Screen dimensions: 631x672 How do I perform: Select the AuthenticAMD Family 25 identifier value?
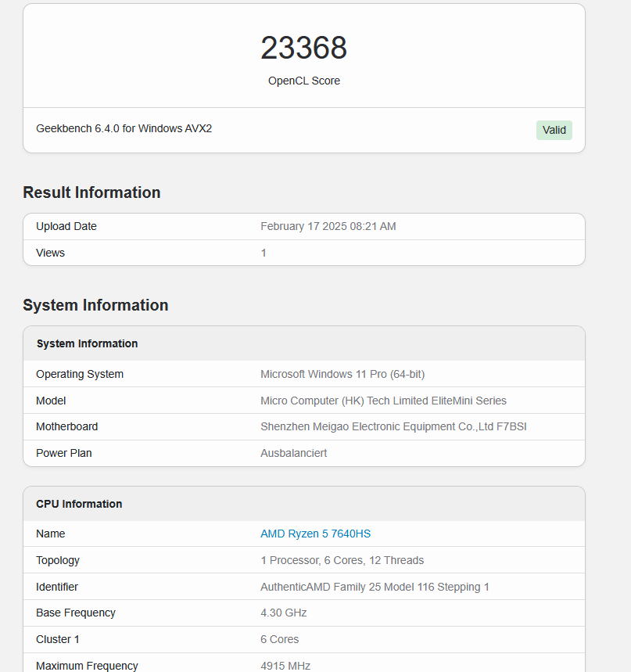[375, 587]
